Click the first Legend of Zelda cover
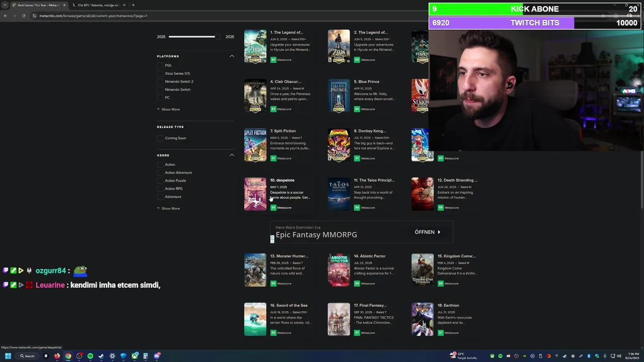The width and height of the screenshot is (644, 362). [255, 46]
